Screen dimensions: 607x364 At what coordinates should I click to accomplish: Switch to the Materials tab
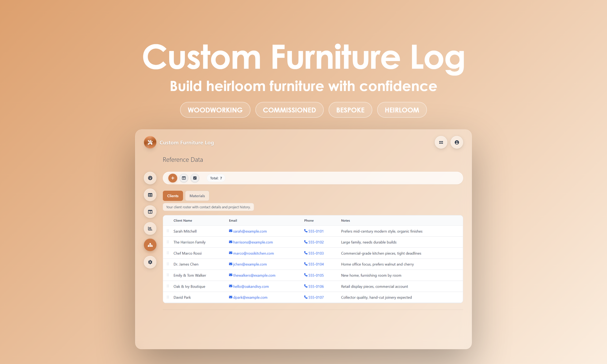pyautogui.click(x=197, y=196)
